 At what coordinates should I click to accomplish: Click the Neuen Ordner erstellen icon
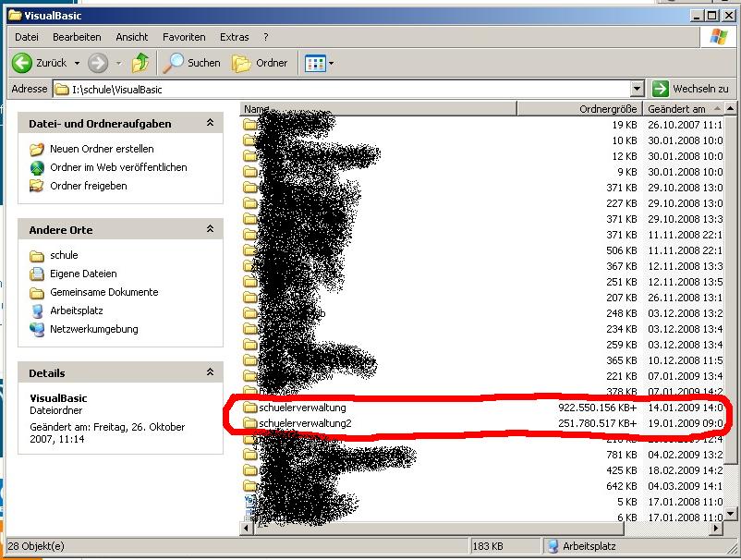(37, 150)
